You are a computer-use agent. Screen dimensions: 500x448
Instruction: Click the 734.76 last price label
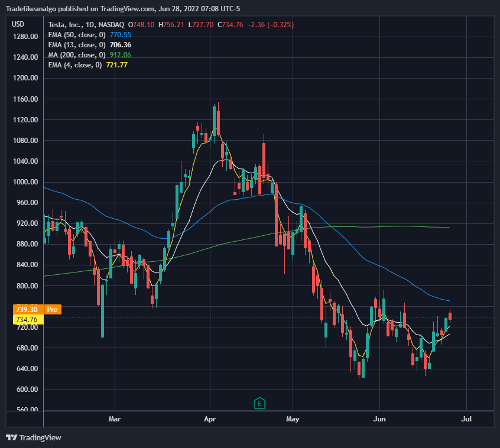[x=27, y=320]
